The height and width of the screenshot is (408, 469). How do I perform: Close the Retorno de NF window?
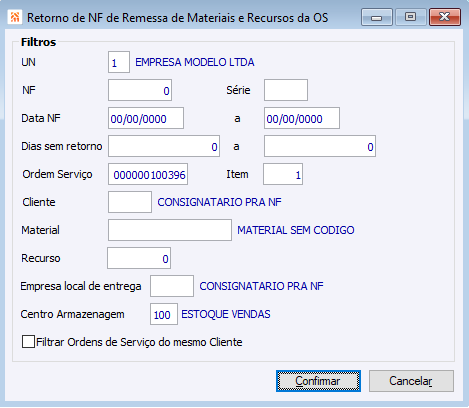[x=445, y=17]
